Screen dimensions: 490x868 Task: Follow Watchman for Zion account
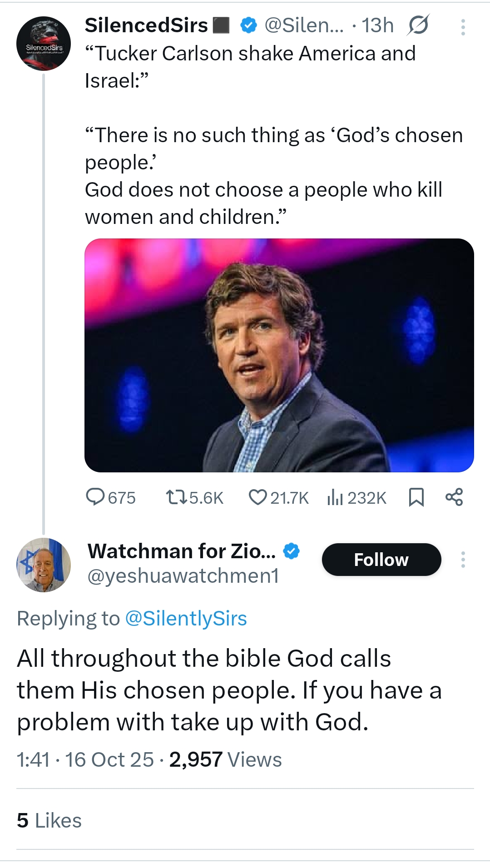381,560
